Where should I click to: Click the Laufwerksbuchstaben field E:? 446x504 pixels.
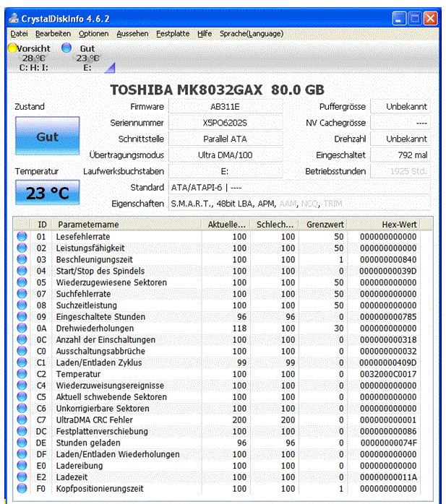[x=226, y=171]
